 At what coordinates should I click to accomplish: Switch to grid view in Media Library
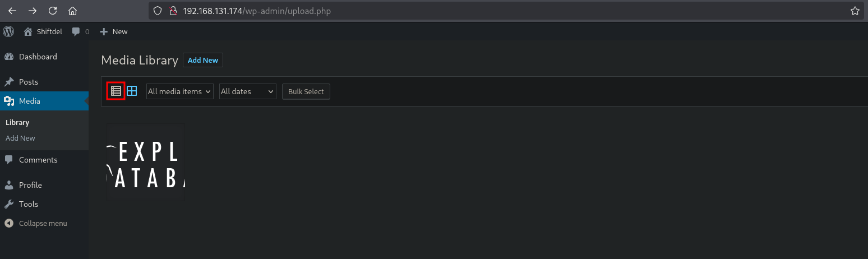tap(132, 91)
